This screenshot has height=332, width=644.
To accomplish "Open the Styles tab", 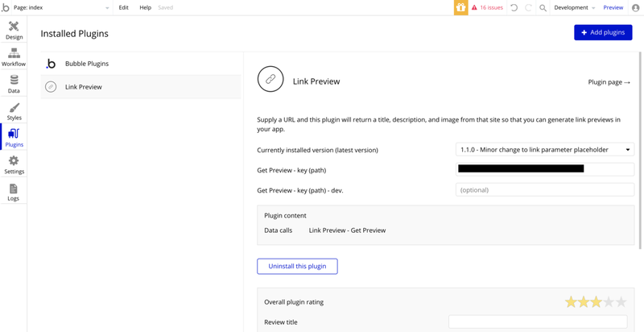I will [x=14, y=110].
